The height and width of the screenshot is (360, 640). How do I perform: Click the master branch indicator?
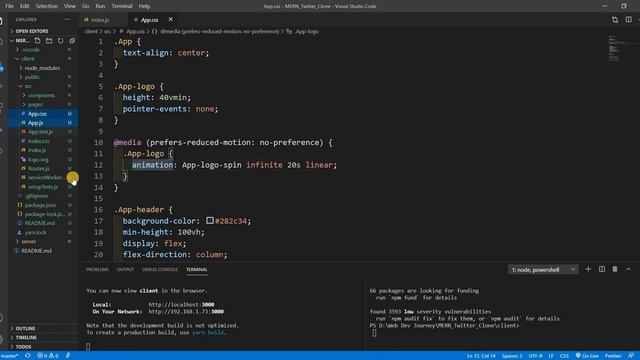click(x=10, y=356)
